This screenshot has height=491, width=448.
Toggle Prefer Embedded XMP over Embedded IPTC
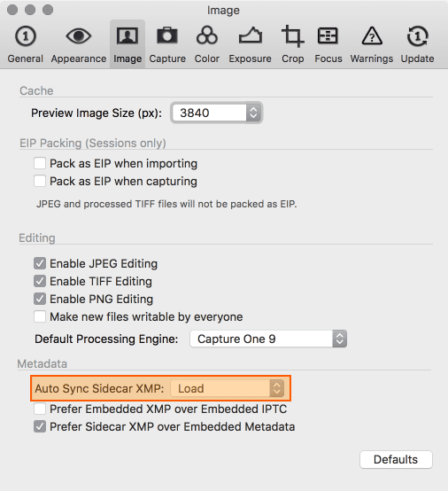(40, 409)
